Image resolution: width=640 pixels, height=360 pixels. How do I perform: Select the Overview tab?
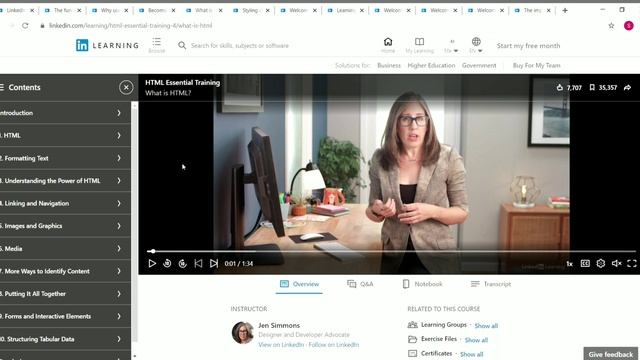299,284
